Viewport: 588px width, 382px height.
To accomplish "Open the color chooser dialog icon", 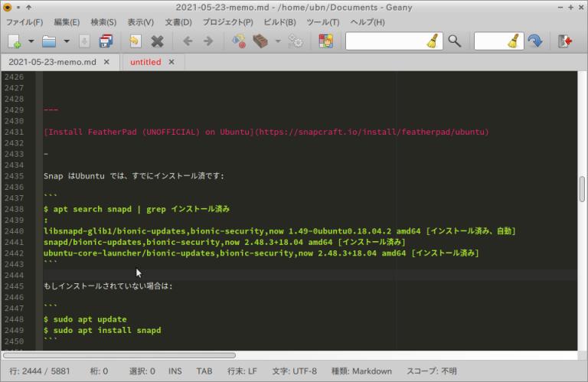I will pyautogui.click(x=326, y=41).
